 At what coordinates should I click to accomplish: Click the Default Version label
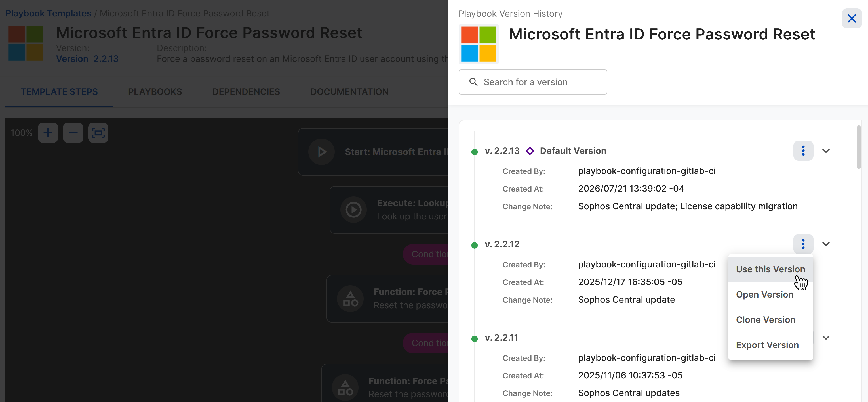(x=573, y=151)
